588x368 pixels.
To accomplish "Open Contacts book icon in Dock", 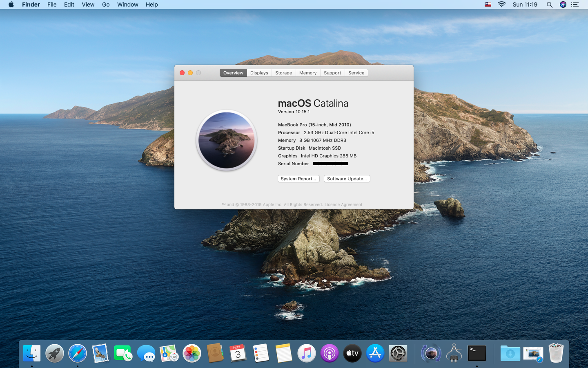I will (x=215, y=353).
